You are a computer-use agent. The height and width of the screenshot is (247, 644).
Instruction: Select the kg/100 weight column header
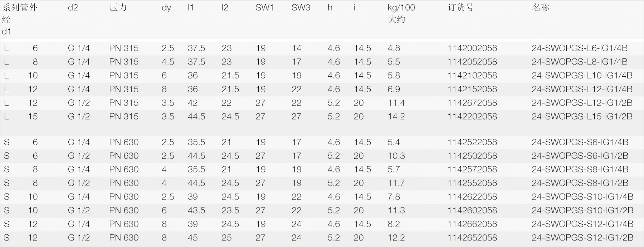pyautogui.click(x=401, y=8)
